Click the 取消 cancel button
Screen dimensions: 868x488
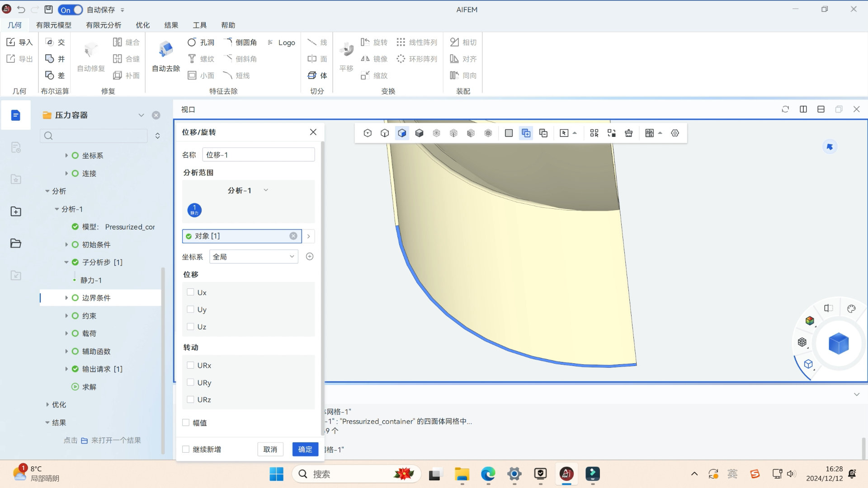(270, 449)
